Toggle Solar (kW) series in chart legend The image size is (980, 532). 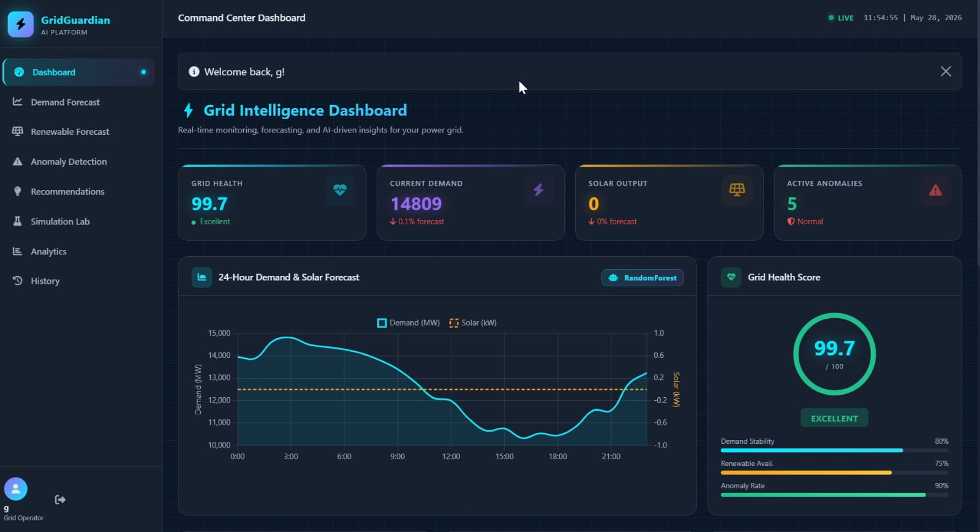coord(473,323)
